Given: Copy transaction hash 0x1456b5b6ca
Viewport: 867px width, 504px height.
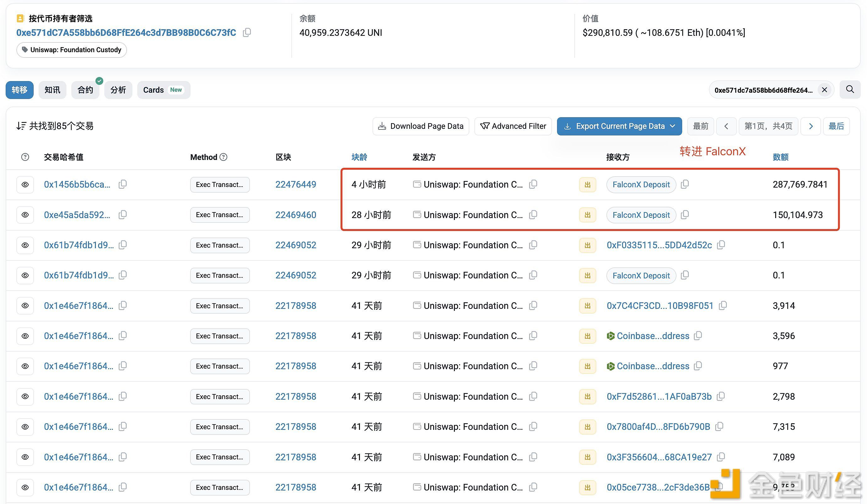Looking at the screenshot, I should [123, 184].
